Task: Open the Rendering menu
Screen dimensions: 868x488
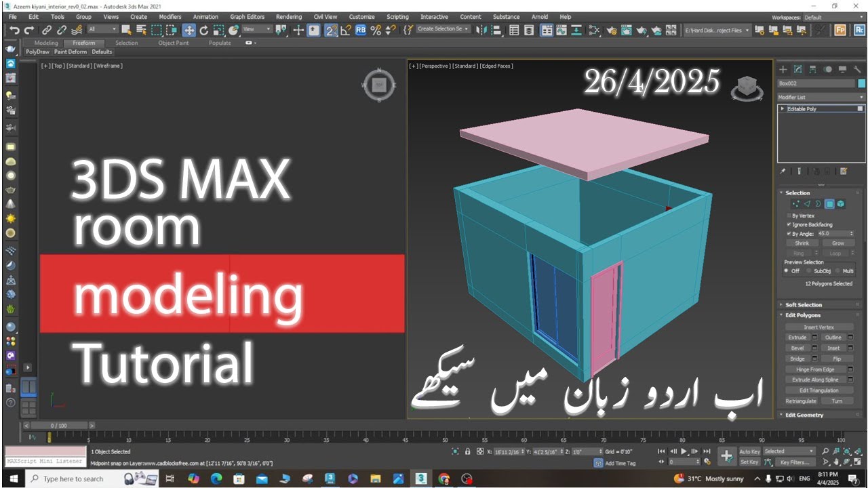Action: [x=289, y=17]
